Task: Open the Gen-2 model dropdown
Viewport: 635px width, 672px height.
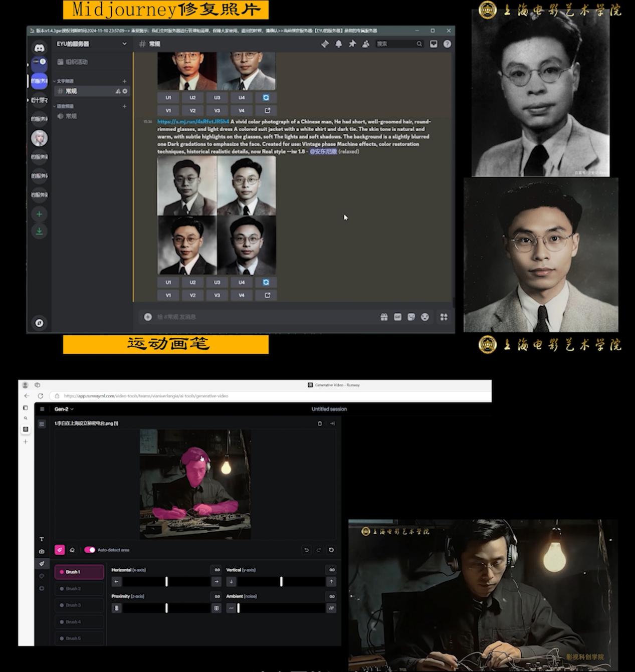Action: pos(64,409)
